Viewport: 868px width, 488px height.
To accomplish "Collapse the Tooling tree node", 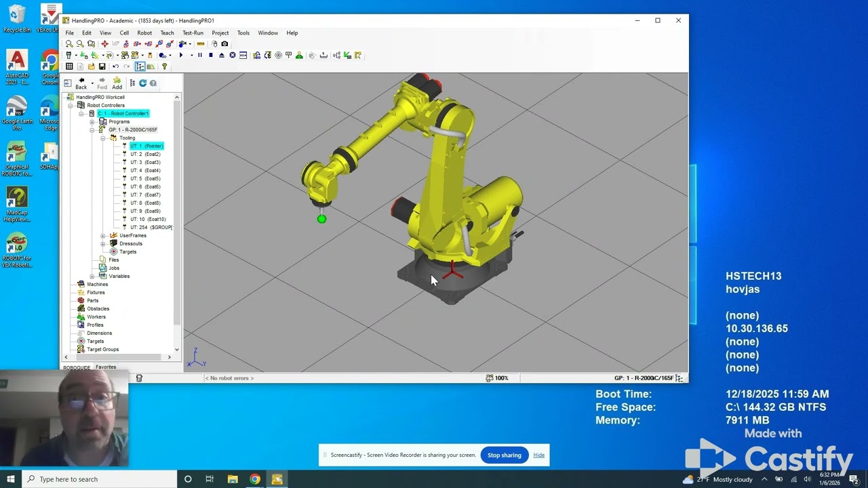I will pos(103,138).
